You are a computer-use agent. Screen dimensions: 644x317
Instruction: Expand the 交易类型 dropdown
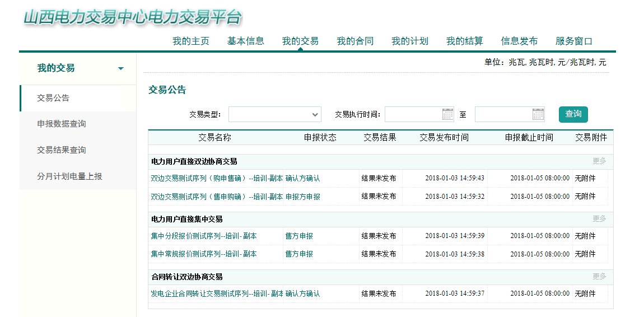pos(274,114)
